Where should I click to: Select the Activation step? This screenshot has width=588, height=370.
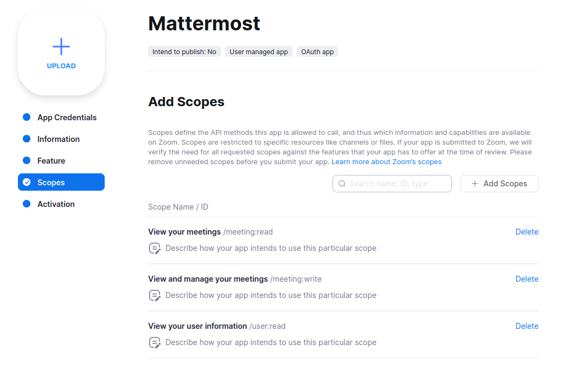[x=56, y=204]
